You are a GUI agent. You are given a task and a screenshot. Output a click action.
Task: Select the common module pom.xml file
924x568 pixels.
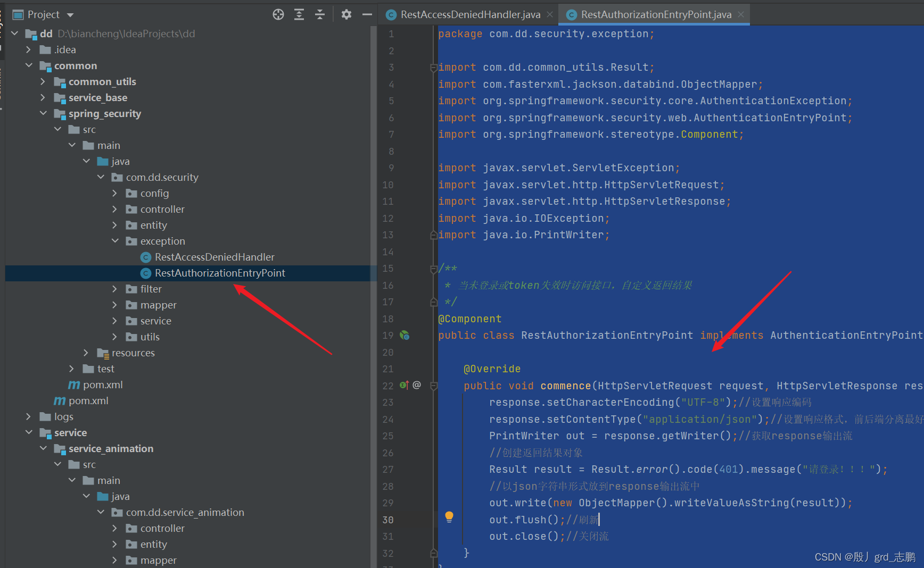(88, 400)
